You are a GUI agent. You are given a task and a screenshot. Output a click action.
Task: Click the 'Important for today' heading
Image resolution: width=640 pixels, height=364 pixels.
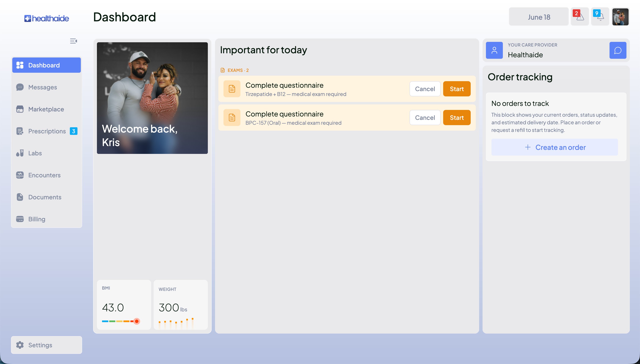coord(263,50)
